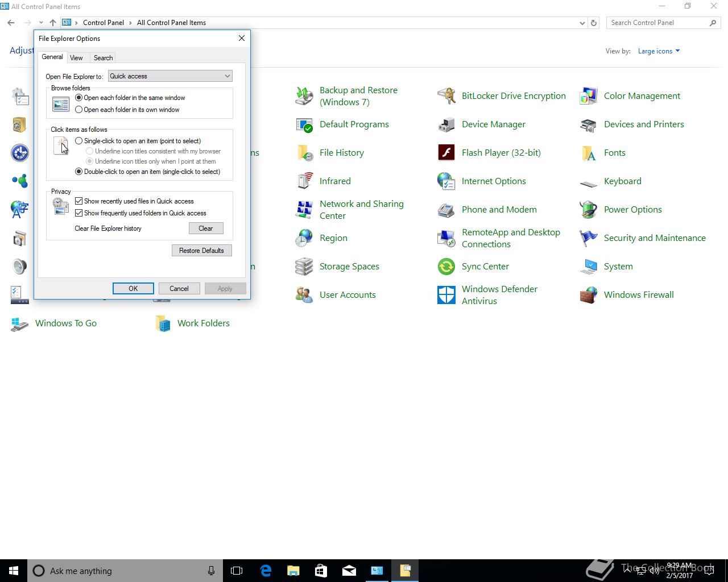Image resolution: width=728 pixels, height=582 pixels.
Task: Open the Mail app from the taskbar
Action: click(349, 571)
